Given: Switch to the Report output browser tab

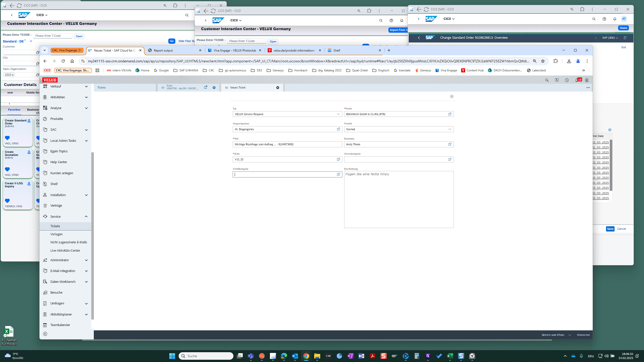Looking at the screenshot, I should tap(175, 51).
